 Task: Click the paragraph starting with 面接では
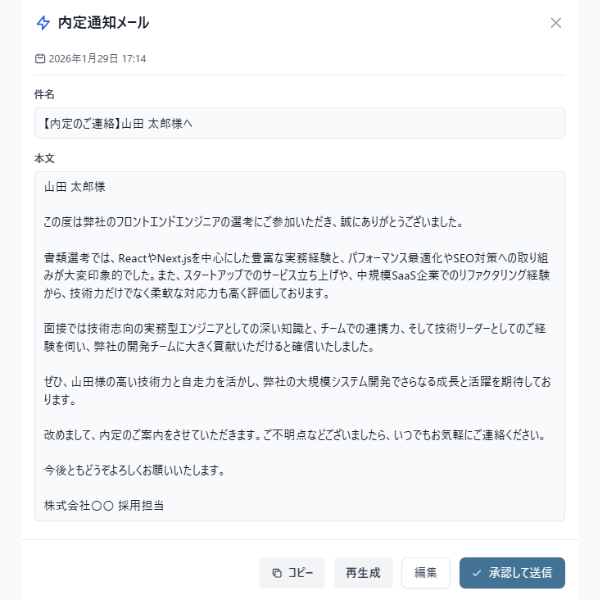tap(299, 337)
